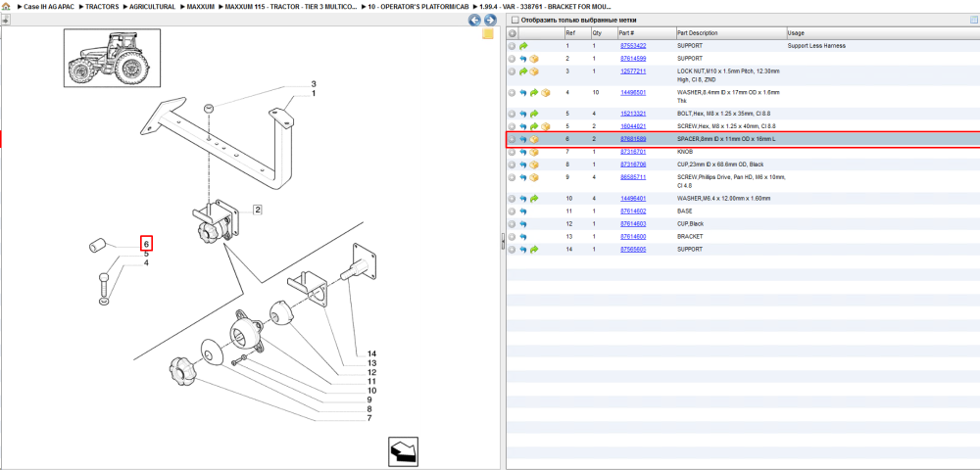The width and height of the screenshot is (980, 470).
Task: Toggle grey select circle for BASE row
Action: point(512,211)
